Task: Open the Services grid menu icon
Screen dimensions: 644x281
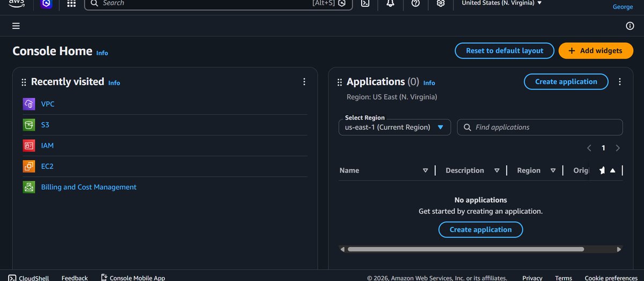Action: [71, 3]
